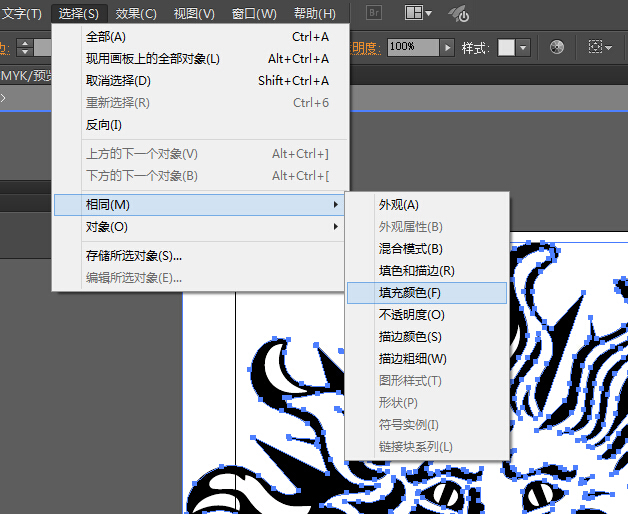Open the 窗口(W) menu
This screenshot has width=628, height=514.
[254, 14]
